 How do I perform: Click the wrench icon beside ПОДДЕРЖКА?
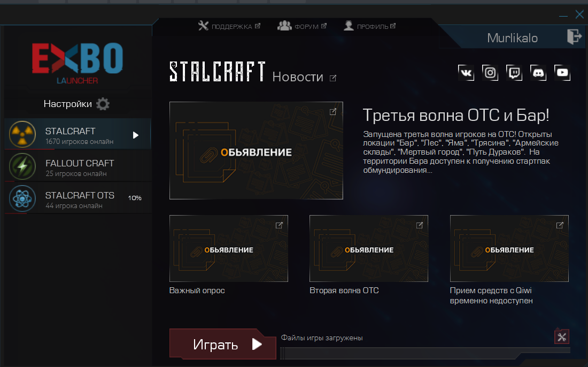203,26
